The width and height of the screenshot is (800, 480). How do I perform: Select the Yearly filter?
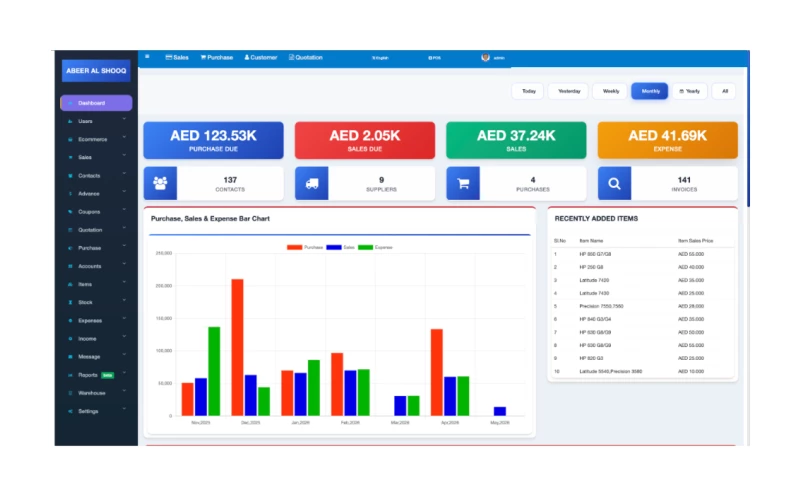coord(690,91)
